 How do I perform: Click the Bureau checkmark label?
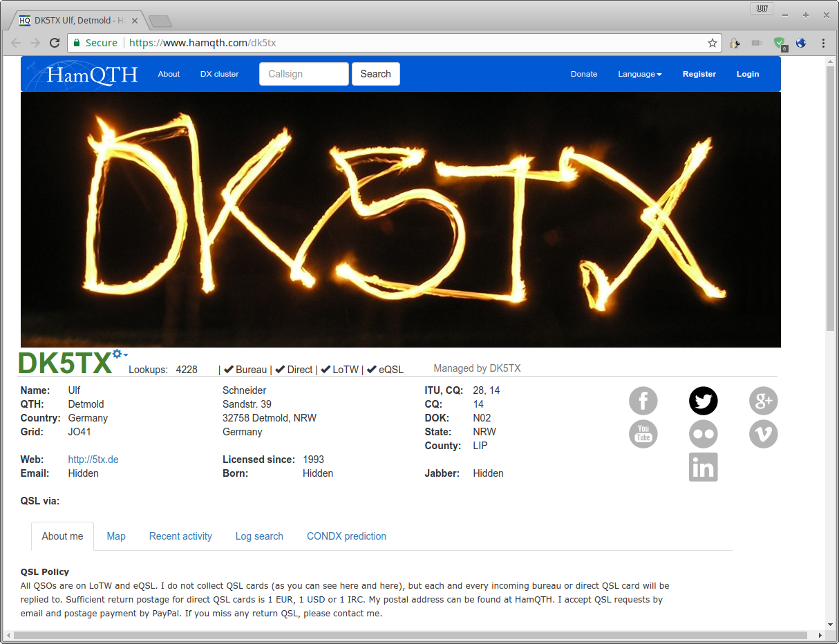coord(245,370)
